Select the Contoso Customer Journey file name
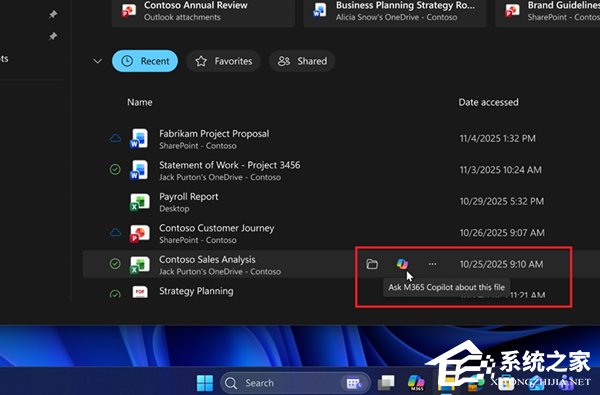Screen dimensions: 600x395 point(217,228)
